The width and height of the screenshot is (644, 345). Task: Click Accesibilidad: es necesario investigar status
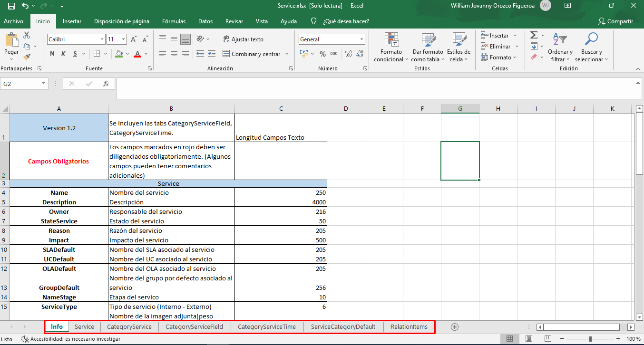point(70,339)
